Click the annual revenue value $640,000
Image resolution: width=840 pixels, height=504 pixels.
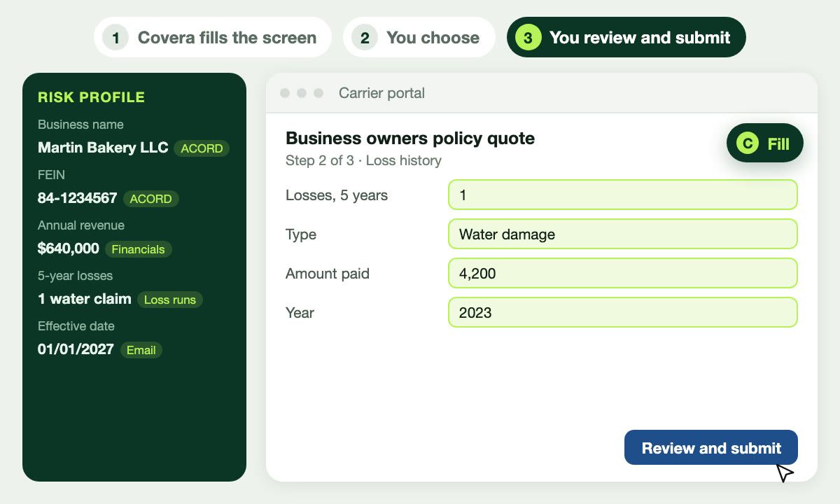pos(69,248)
